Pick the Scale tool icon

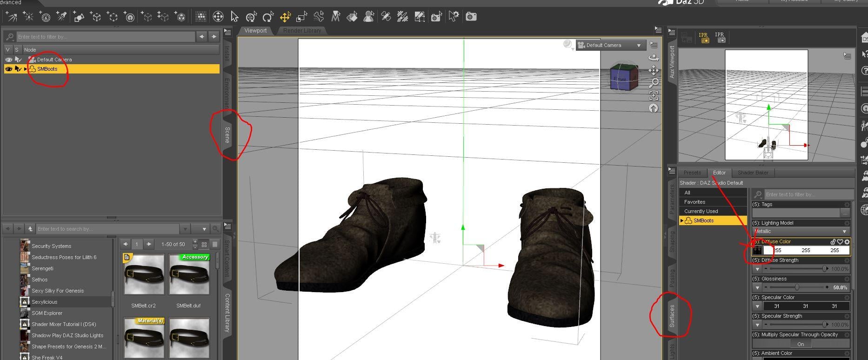point(302,17)
